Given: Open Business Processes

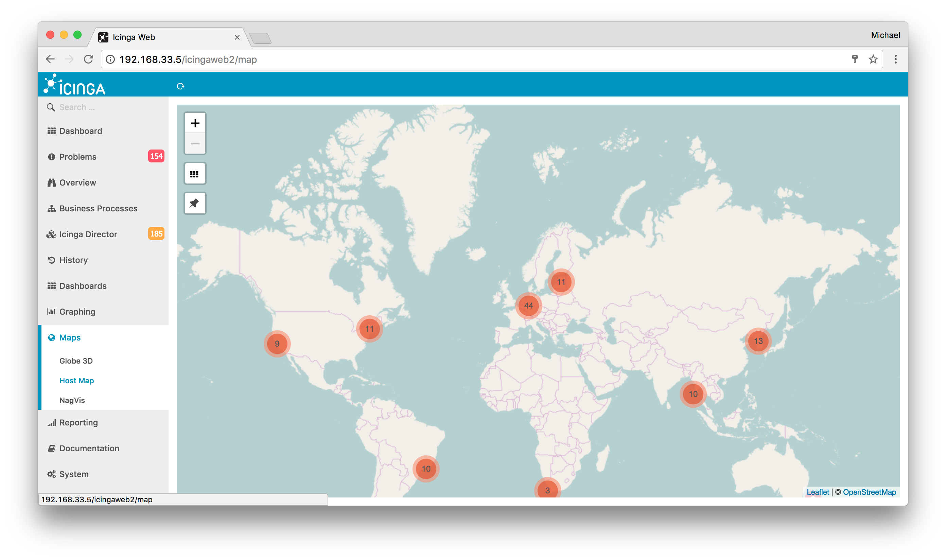Looking at the screenshot, I should click(103, 208).
